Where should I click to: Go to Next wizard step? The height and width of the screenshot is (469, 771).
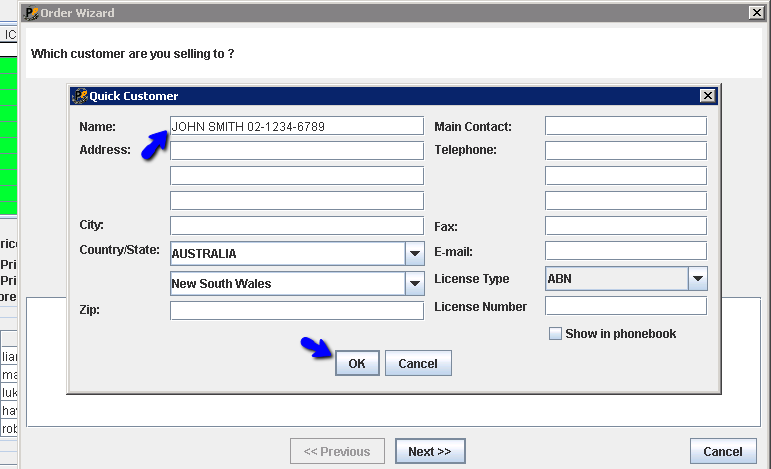tap(430, 452)
